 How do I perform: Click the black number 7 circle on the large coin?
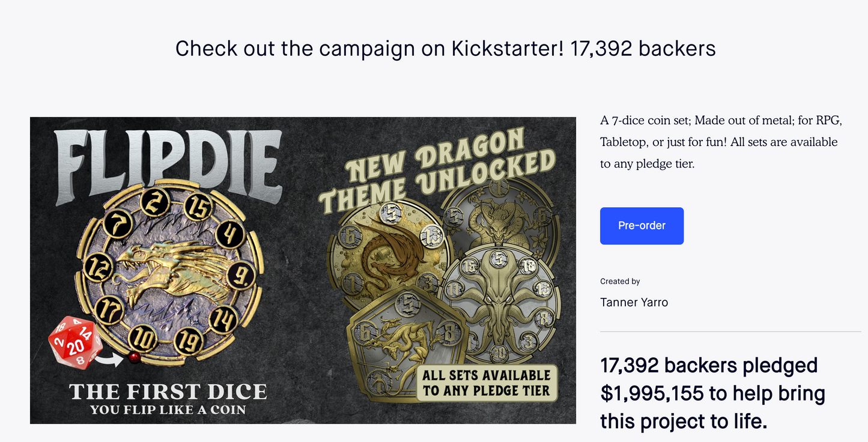(117, 225)
